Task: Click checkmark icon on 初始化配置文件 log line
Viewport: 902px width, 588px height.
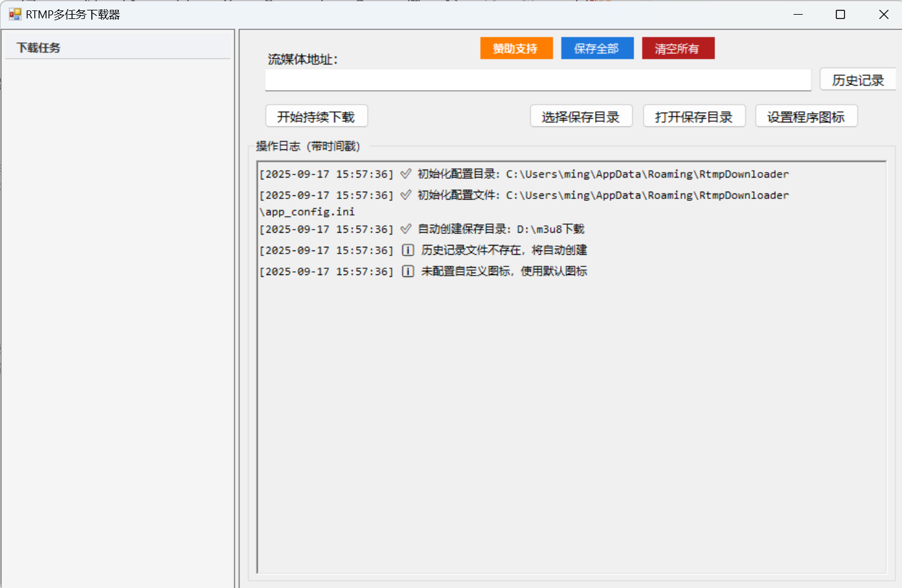Action: [406, 195]
